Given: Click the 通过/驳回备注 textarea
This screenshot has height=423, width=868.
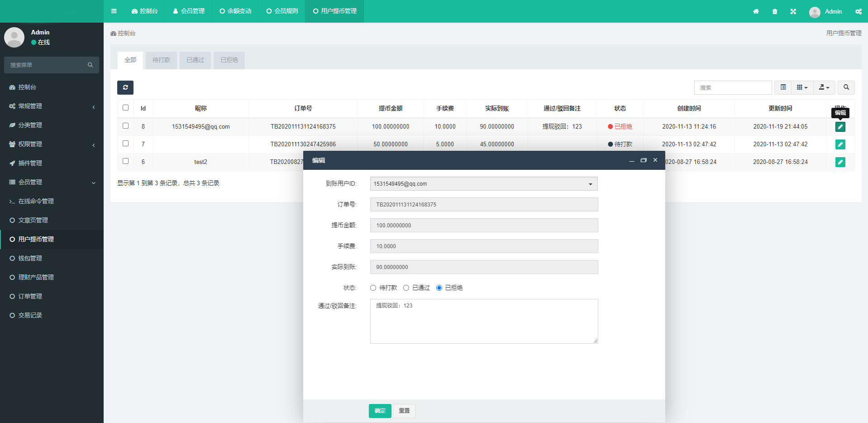Looking at the screenshot, I should [484, 321].
